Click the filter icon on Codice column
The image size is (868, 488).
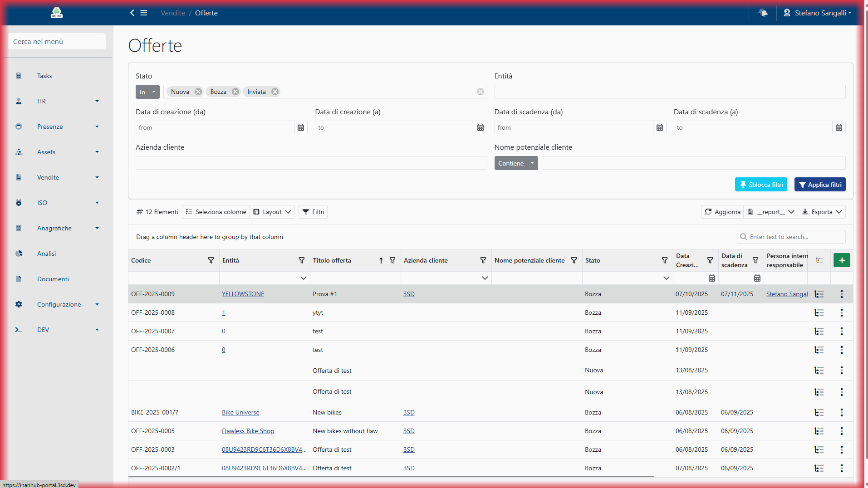point(211,260)
